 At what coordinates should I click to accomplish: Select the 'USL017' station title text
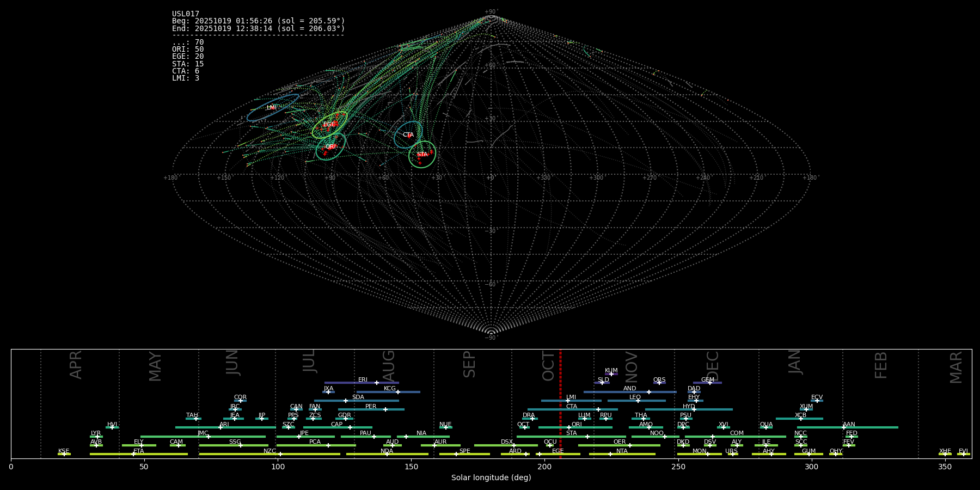point(186,14)
